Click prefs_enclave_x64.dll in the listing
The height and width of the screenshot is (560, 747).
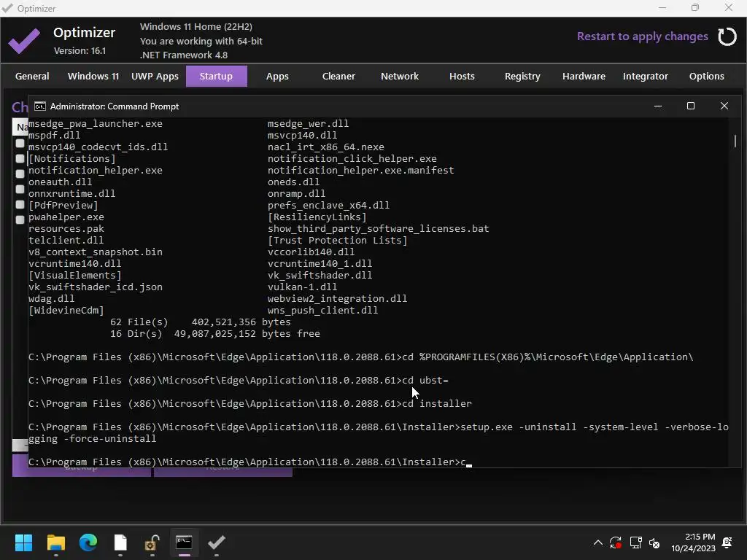328,205
